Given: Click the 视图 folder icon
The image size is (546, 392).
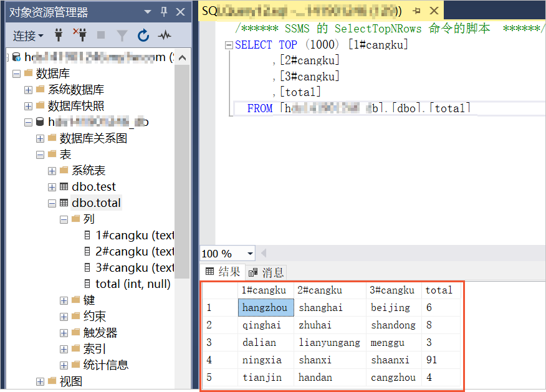Looking at the screenshot, I should coord(52,381).
